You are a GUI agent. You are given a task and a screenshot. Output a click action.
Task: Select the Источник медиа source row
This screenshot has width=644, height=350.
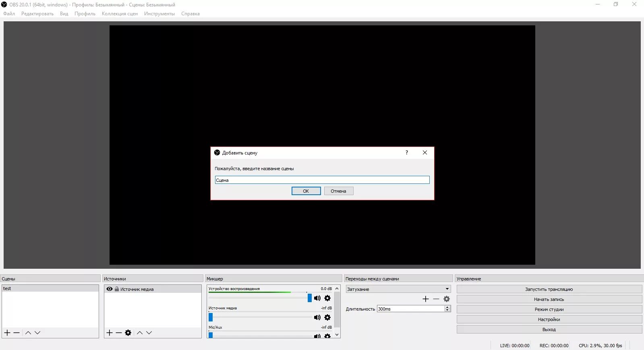click(153, 289)
